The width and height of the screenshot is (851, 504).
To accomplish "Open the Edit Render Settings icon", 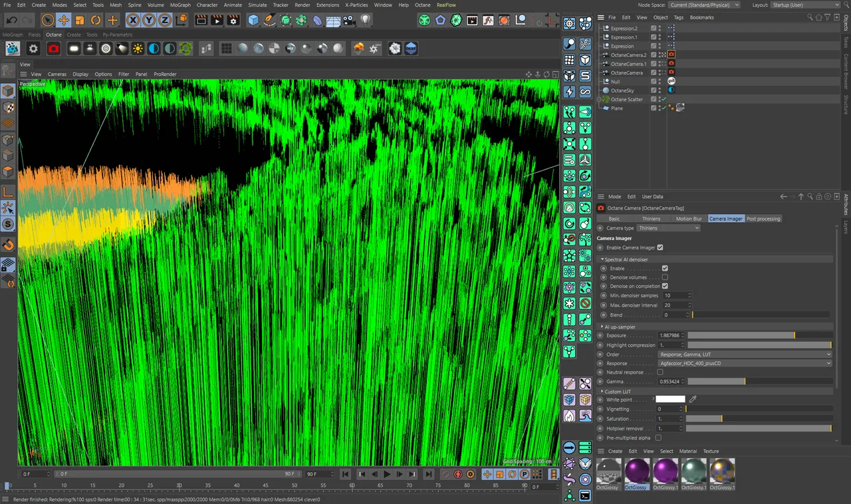I will click(233, 21).
